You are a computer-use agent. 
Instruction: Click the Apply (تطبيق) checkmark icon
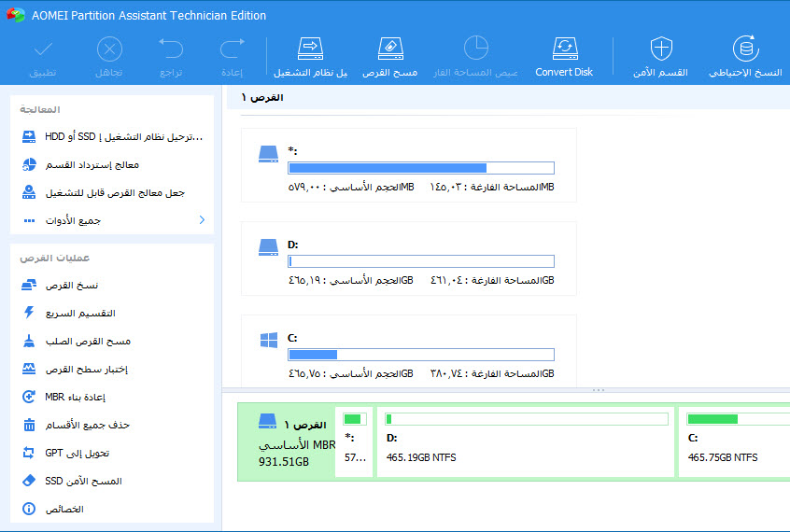43,49
